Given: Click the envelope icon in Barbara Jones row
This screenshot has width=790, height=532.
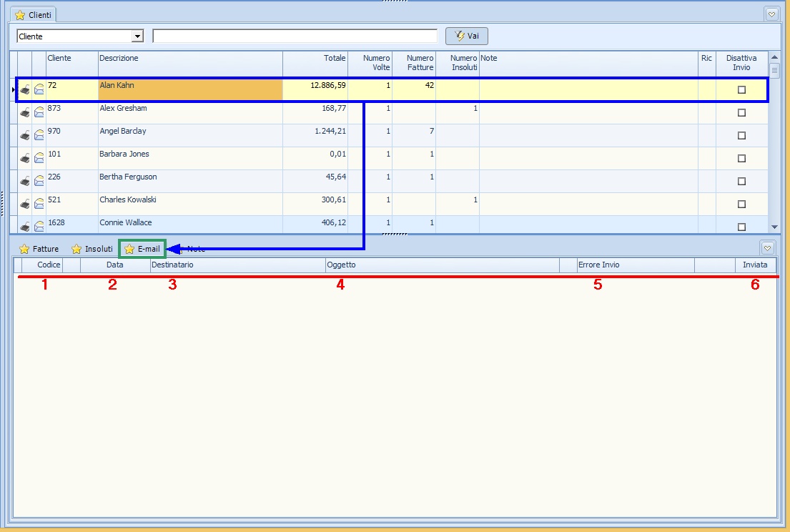Looking at the screenshot, I should coord(39,158).
